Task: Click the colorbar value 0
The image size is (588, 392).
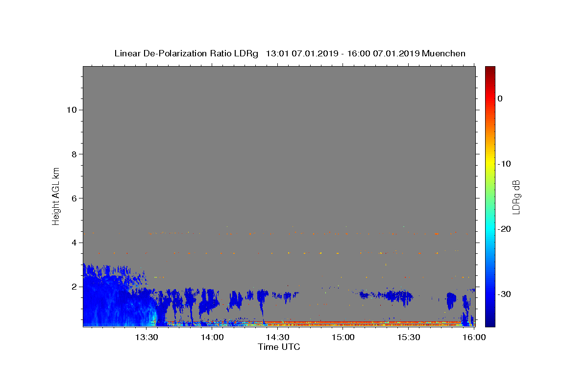Action: tap(500, 98)
